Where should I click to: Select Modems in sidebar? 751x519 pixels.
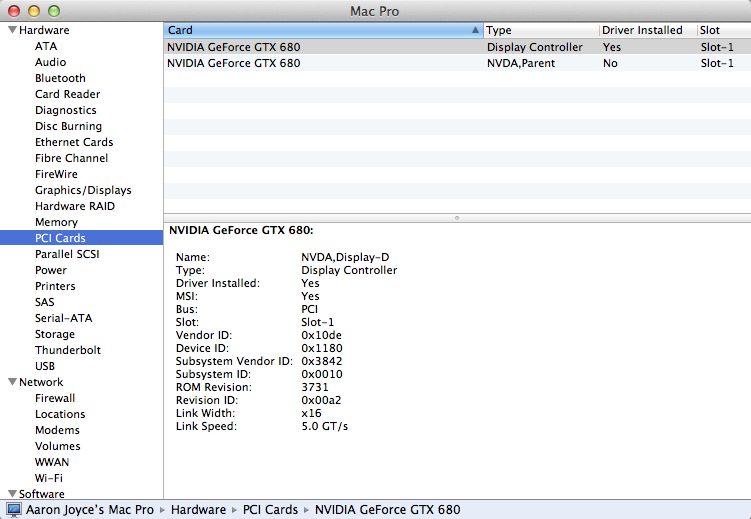[x=57, y=430]
